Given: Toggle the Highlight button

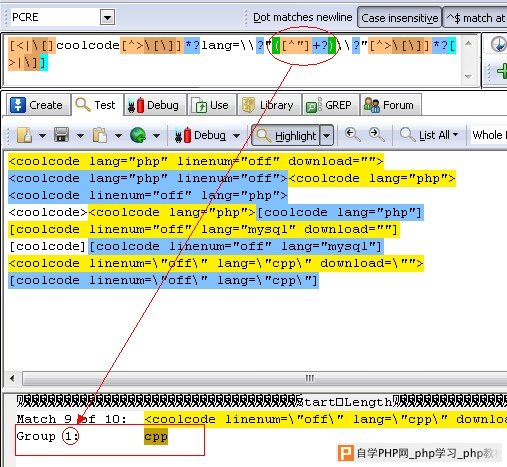Looking at the screenshot, I should coord(286,135).
